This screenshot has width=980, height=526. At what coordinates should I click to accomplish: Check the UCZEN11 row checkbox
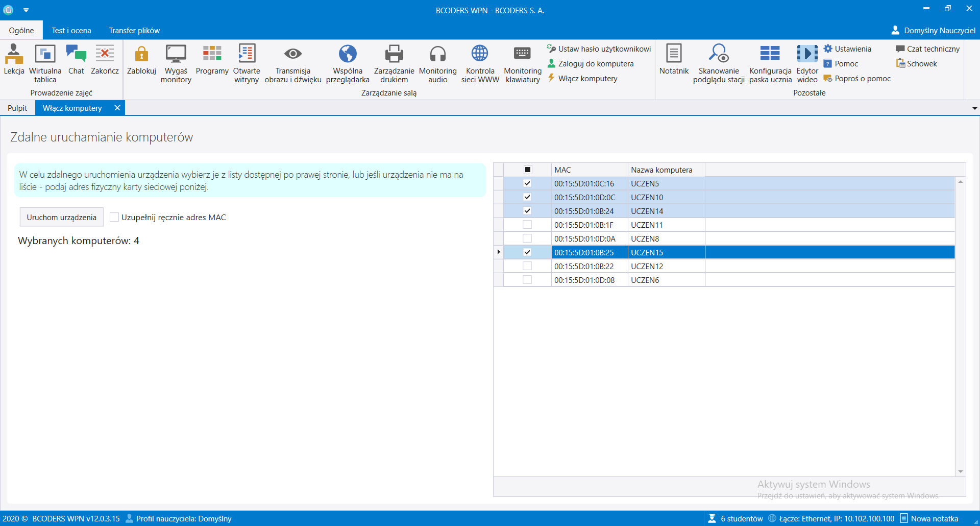click(x=527, y=225)
